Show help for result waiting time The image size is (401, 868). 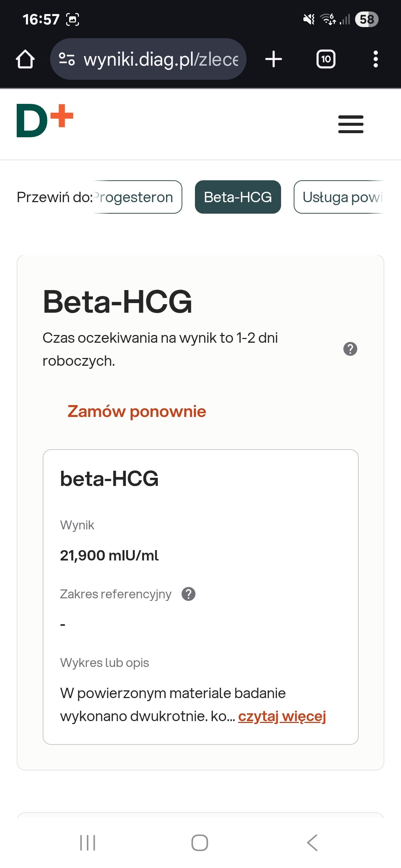coord(350,349)
